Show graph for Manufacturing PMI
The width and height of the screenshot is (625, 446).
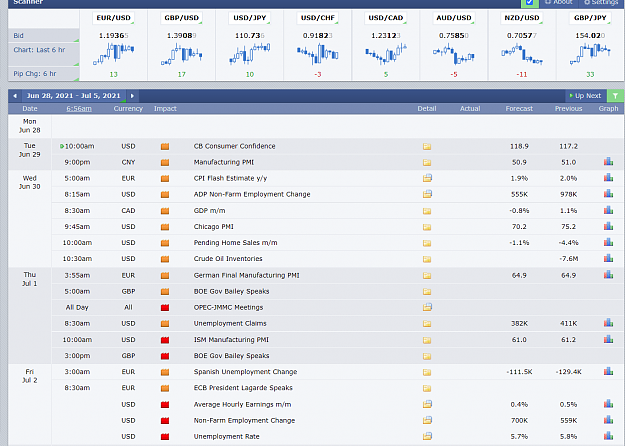pos(608,161)
